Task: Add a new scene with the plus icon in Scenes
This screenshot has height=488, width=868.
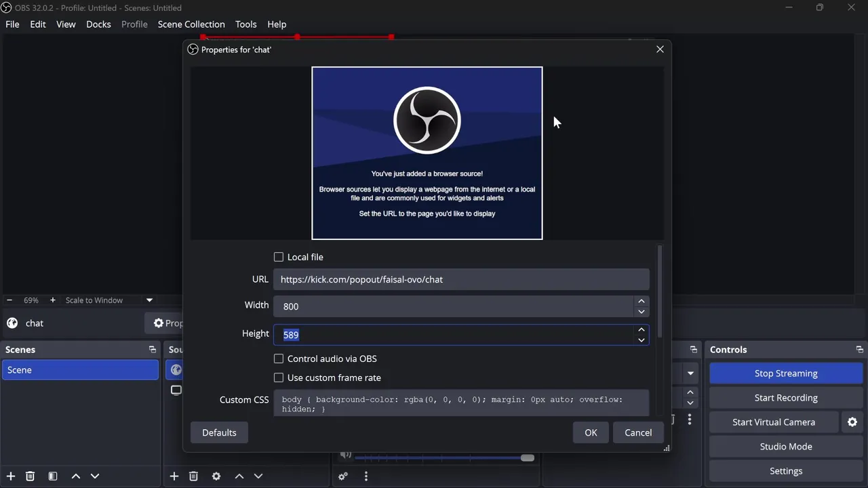Action: [x=10, y=476]
